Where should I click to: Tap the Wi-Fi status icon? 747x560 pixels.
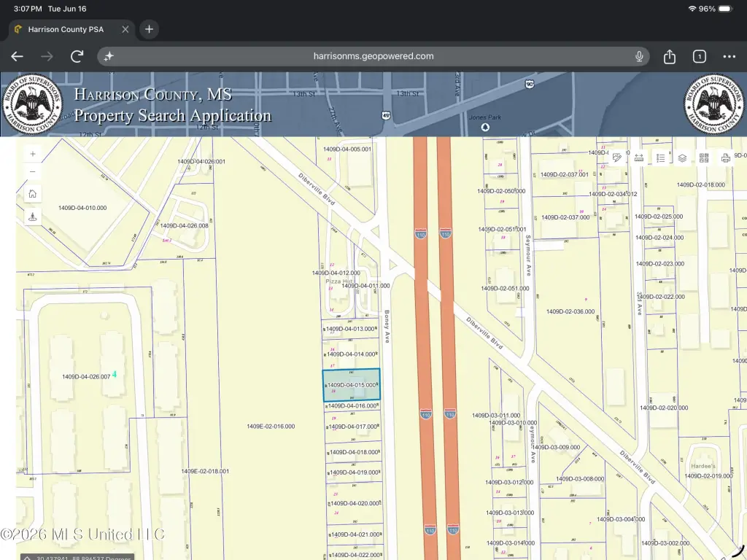(x=692, y=9)
